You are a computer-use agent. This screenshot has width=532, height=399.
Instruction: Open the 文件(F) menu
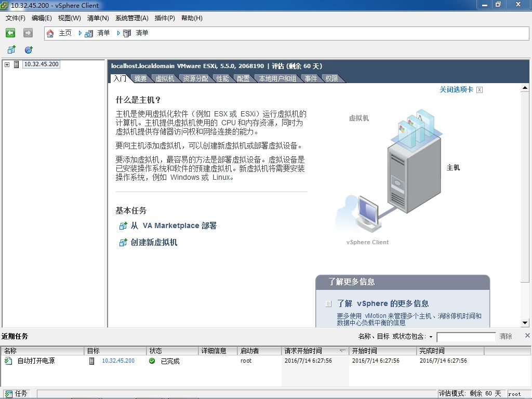[15, 18]
